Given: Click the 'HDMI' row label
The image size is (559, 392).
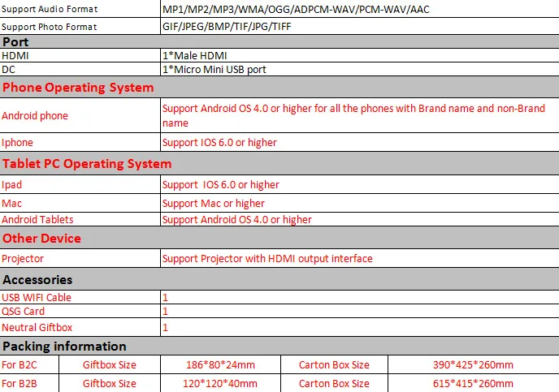Looking at the screenshot, I should point(15,55).
